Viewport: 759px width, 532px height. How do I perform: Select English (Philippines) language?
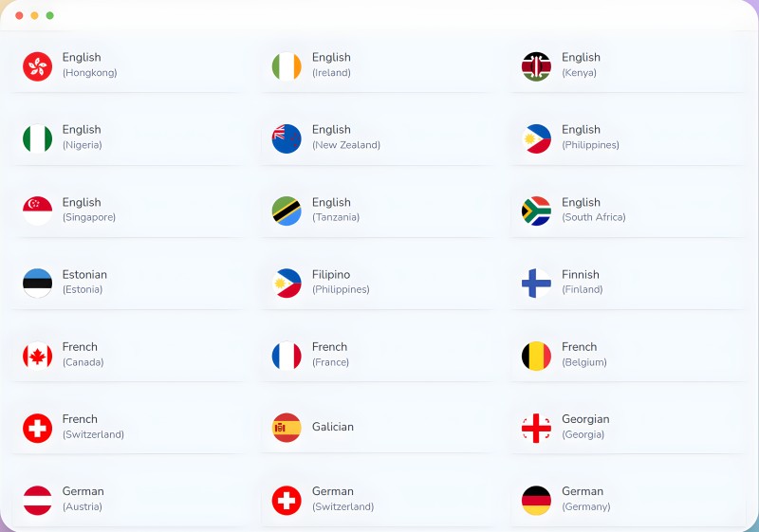click(628, 138)
